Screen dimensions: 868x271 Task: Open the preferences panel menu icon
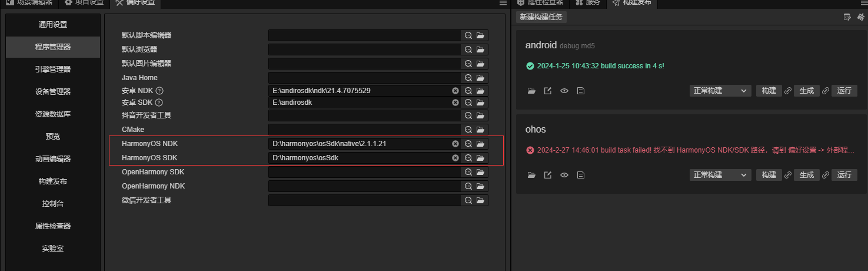click(503, 3)
